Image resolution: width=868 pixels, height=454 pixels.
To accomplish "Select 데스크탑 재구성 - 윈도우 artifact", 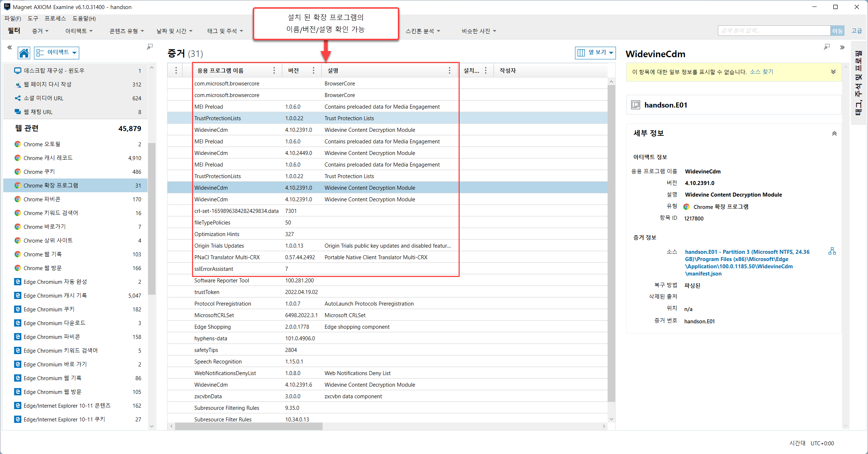I will (x=75, y=71).
